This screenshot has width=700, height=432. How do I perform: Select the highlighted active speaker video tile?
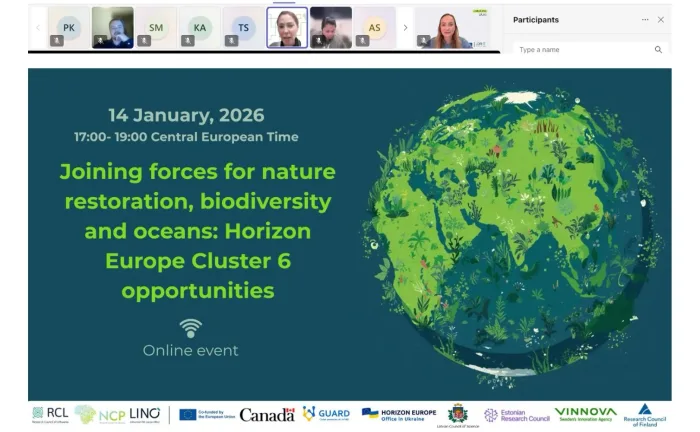287,27
